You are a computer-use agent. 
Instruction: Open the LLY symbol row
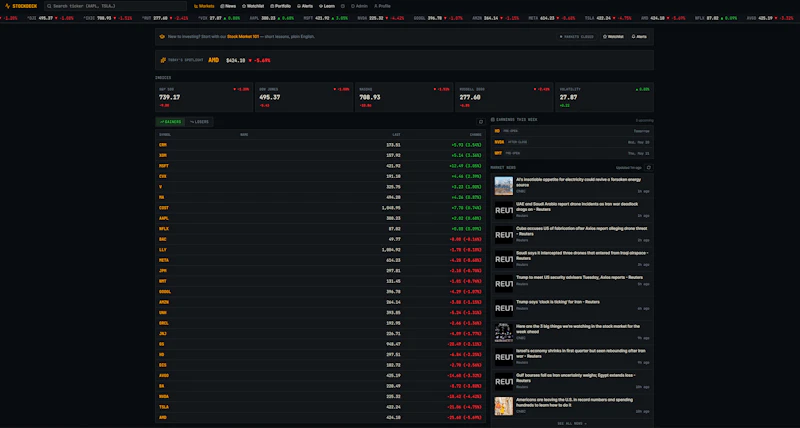320,250
